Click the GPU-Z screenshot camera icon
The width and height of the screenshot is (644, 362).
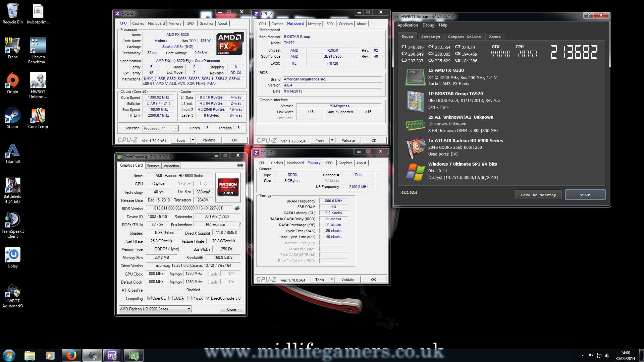(240, 165)
